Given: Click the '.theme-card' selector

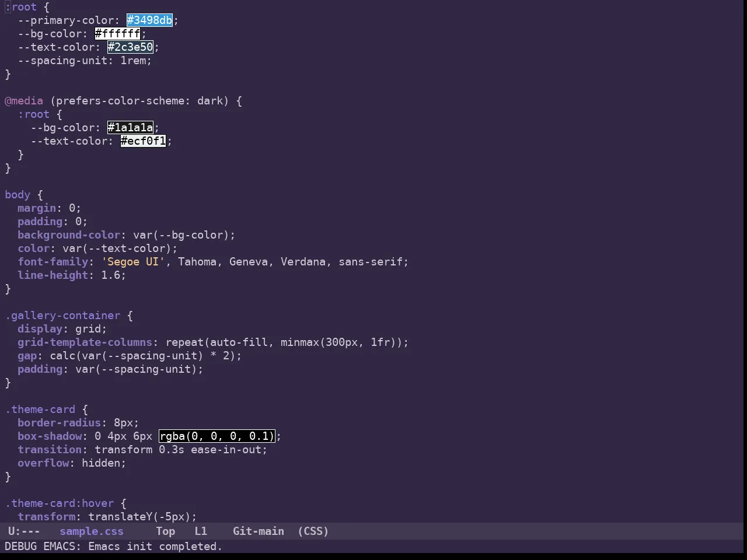Looking at the screenshot, I should [x=40, y=409].
